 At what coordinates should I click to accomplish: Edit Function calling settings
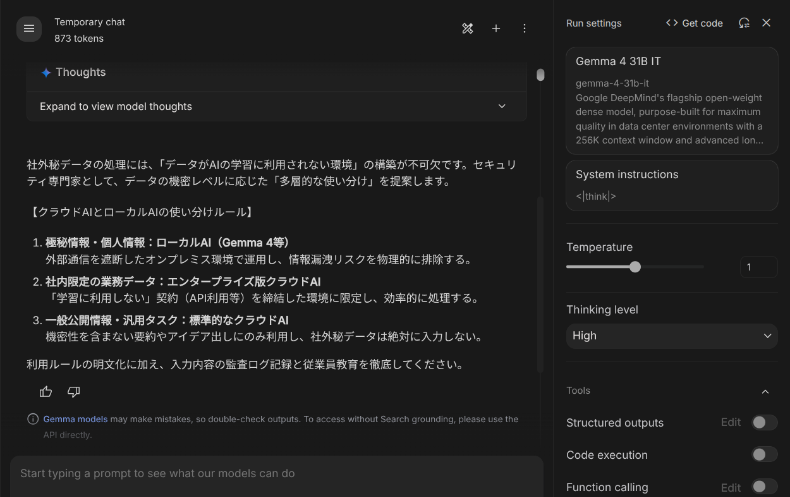731,487
